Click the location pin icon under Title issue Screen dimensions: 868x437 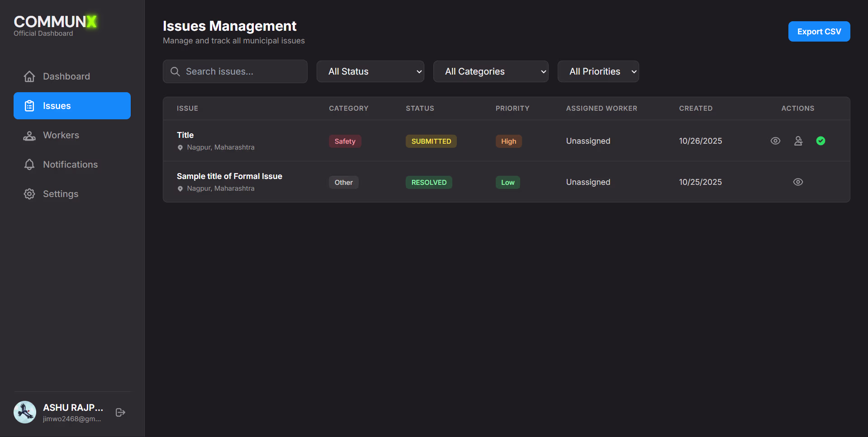[x=180, y=147]
